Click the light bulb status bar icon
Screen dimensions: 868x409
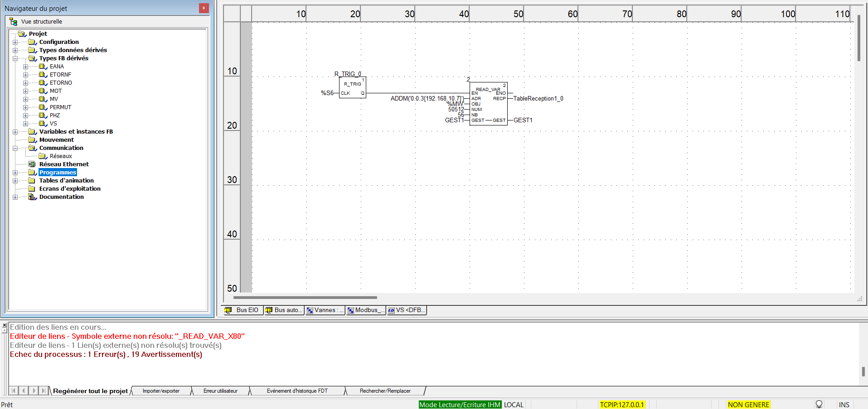[819, 404]
